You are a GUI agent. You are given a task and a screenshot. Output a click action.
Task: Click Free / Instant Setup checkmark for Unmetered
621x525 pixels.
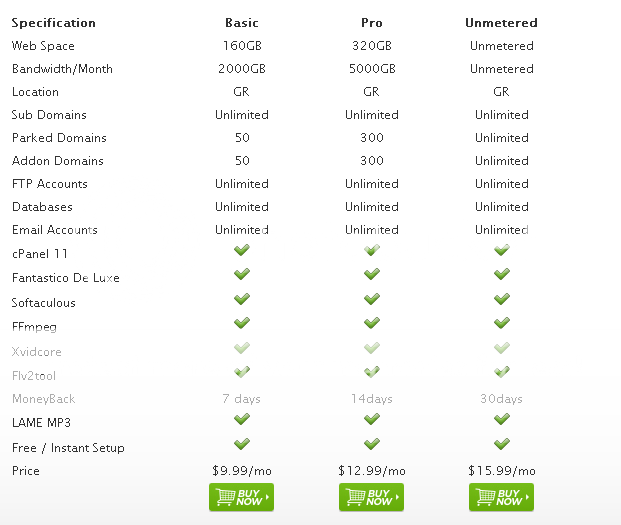click(502, 443)
